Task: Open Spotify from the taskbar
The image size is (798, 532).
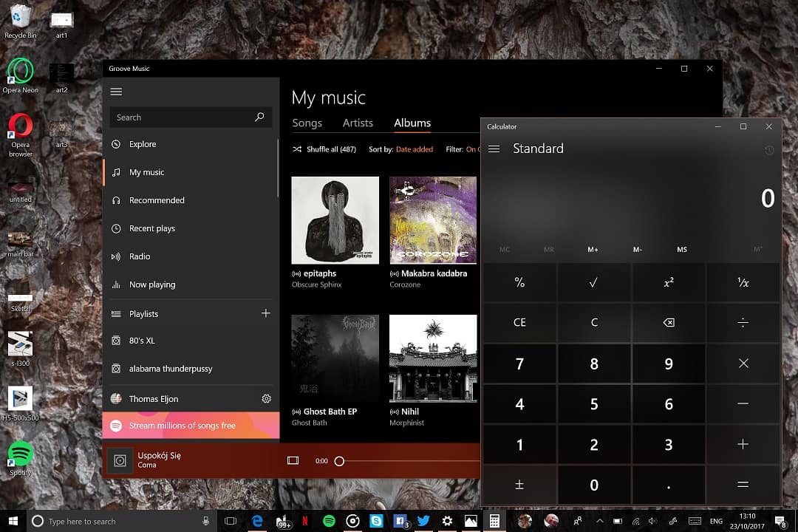Action: pyautogui.click(x=329, y=521)
